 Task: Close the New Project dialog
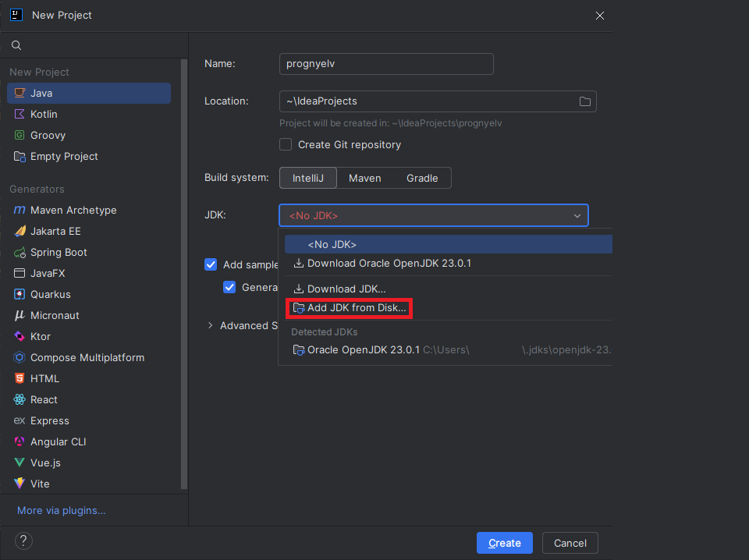coord(600,16)
